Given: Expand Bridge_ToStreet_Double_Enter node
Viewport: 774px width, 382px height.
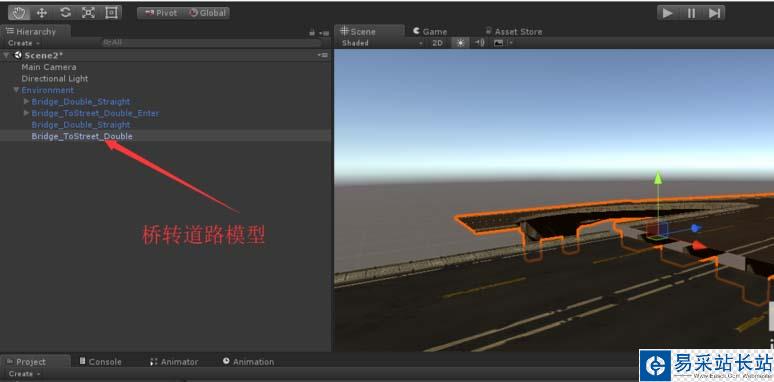Looking at the screenshot, I should [27, 113].
